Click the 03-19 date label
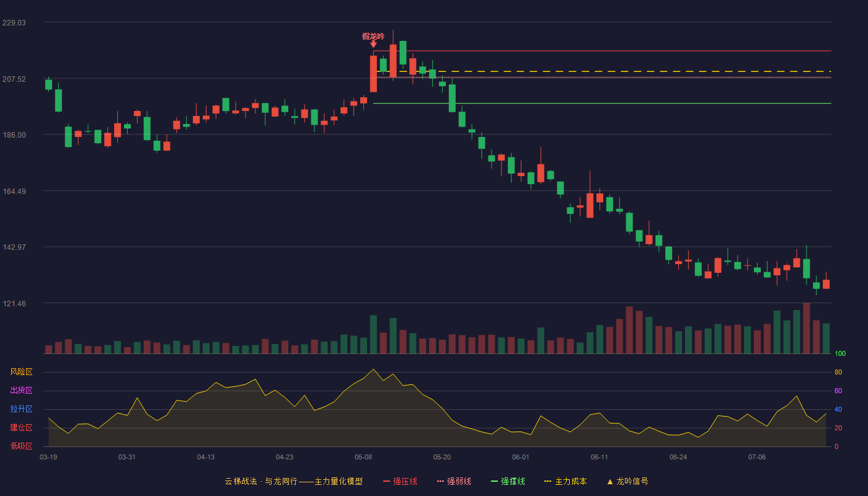Image resolution: width=868 pixels, height=496 pixels. click(48, 457)
